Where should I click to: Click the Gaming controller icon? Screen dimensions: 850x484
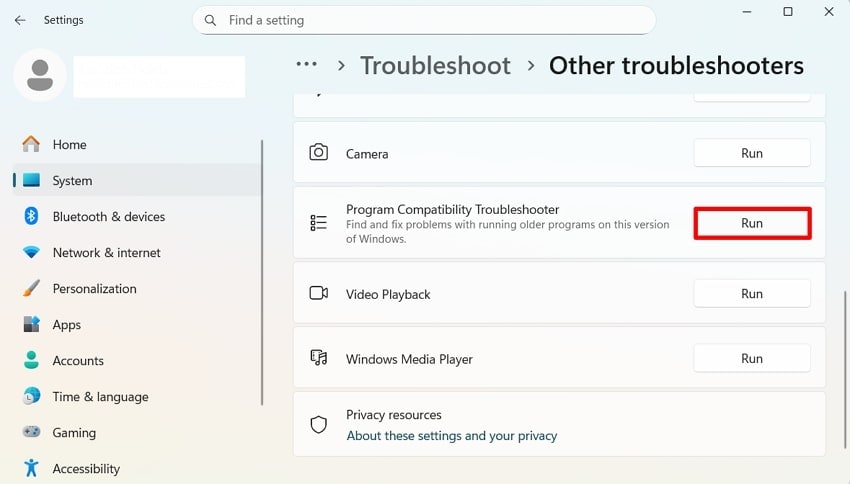pos(31,432)
